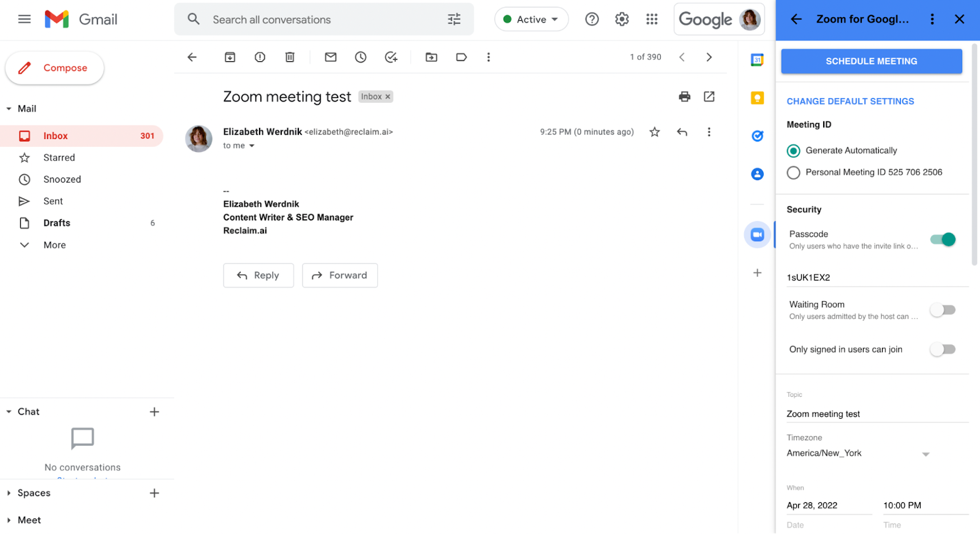Select Personal Meeting ID 525 706 2506
Image resolution: width=980 pixels, height=534 pixels.
point(793,173)
